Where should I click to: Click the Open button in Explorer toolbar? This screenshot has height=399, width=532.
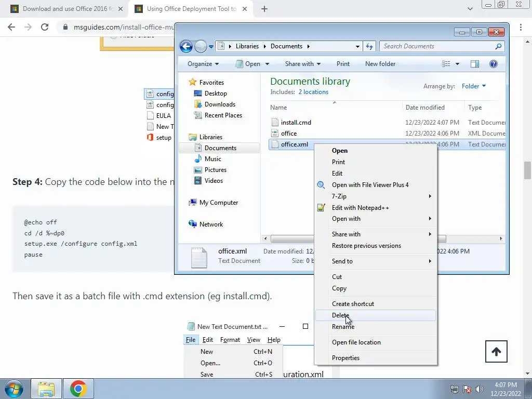[x=248, y=64]
